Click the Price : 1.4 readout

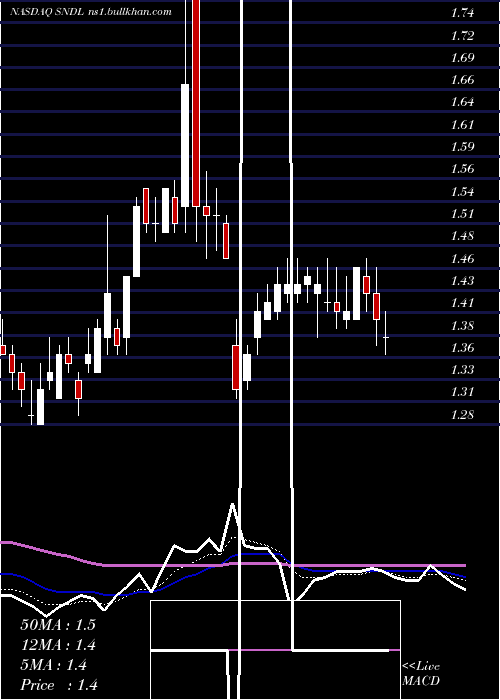[x=59, y=685]
